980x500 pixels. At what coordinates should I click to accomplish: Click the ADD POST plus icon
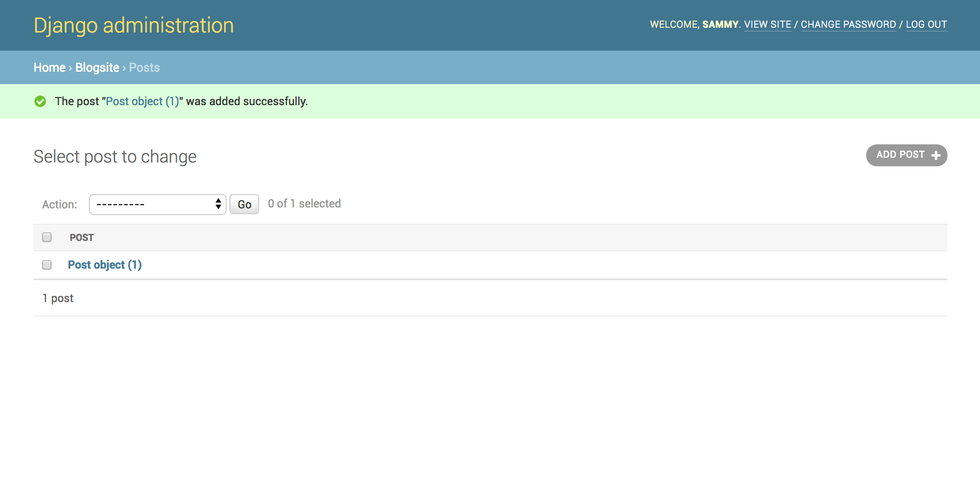935,155
